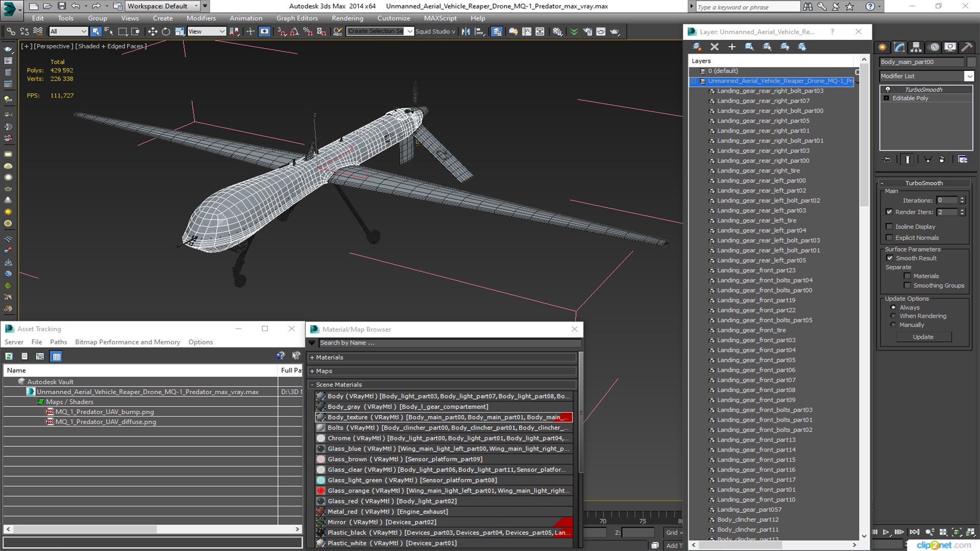980x551 pixels.
Task: Open the Graph Editors menu
Action: (x=297, y=18)
